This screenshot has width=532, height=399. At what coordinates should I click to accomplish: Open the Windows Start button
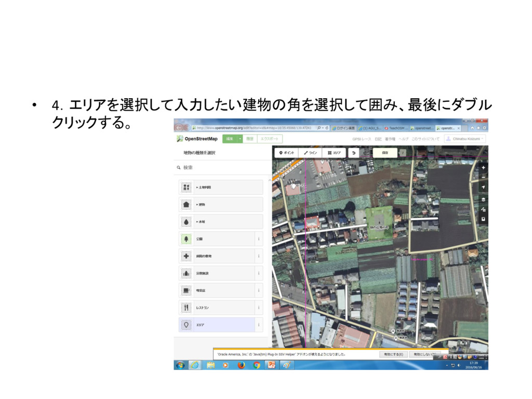point(180,365)
